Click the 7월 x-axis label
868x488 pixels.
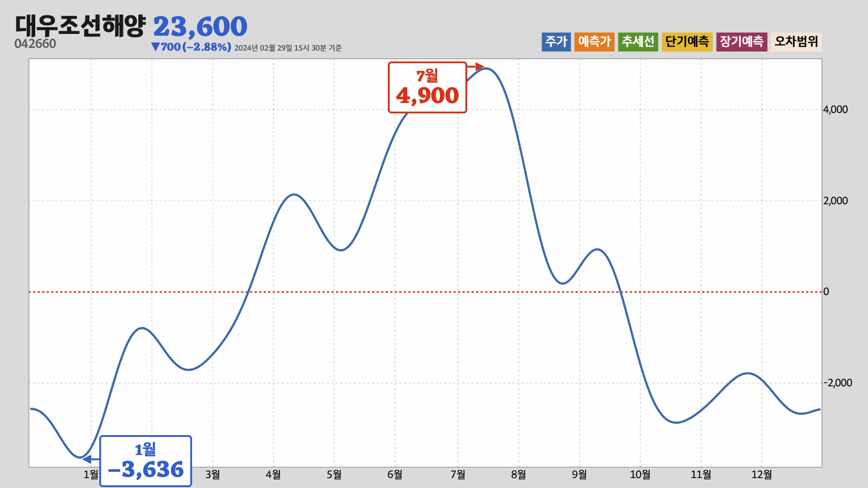click(x=458, y=474)
